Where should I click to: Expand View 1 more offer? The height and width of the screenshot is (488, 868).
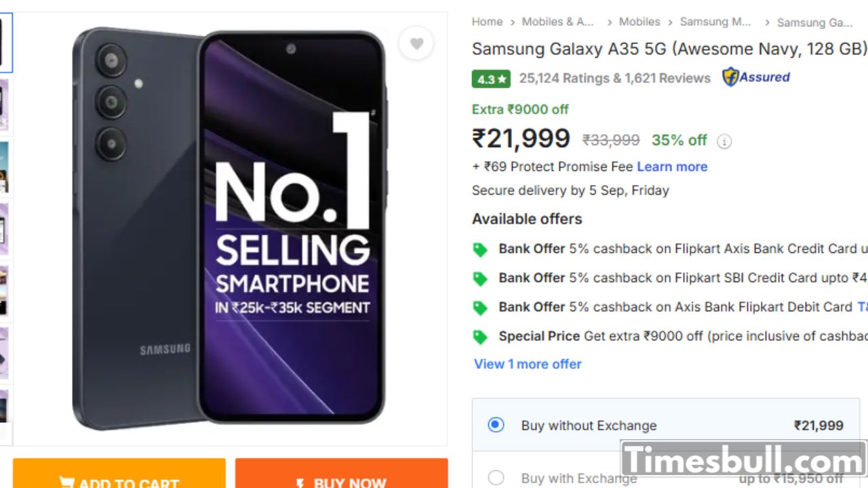click(x=528, y=364)
